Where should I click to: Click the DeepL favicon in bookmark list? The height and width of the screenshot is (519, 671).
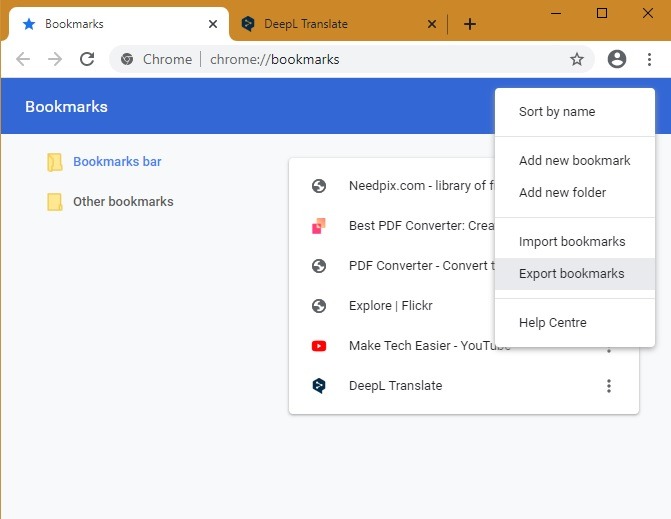319,386
